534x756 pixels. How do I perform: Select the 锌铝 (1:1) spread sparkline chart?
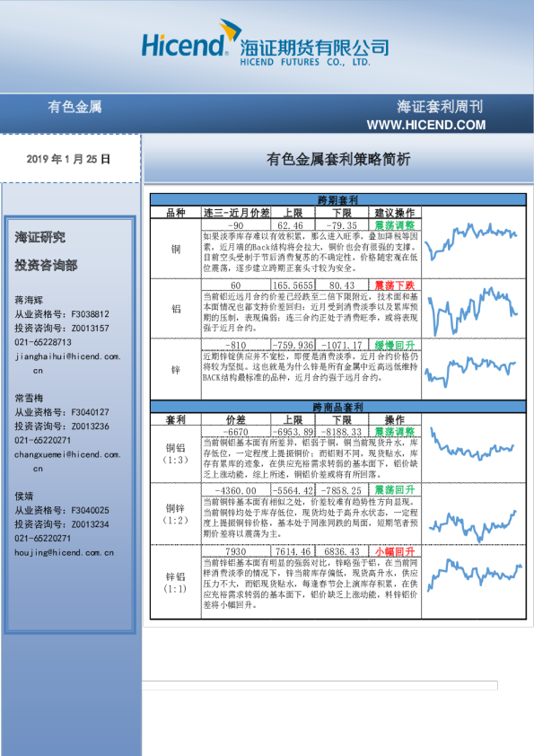[x=475, y=574]
